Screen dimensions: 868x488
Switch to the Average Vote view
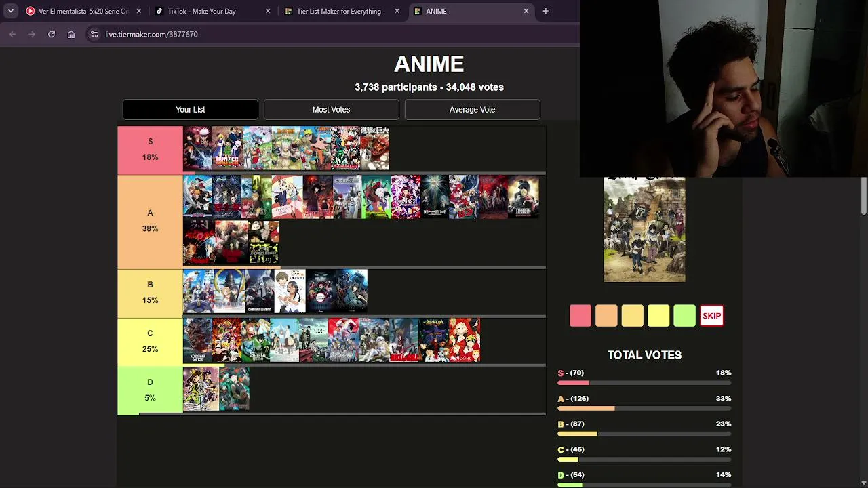pyautogui.click(x=472, y=109)
